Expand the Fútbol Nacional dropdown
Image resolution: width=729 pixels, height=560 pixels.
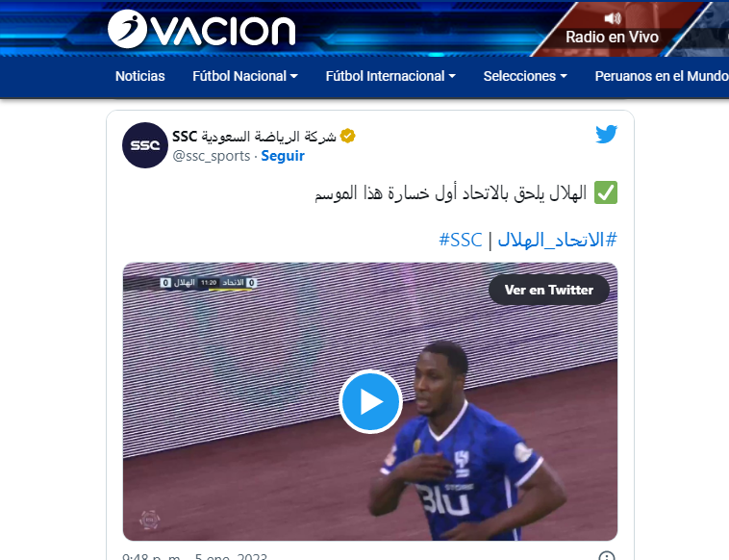coord(245,76)
